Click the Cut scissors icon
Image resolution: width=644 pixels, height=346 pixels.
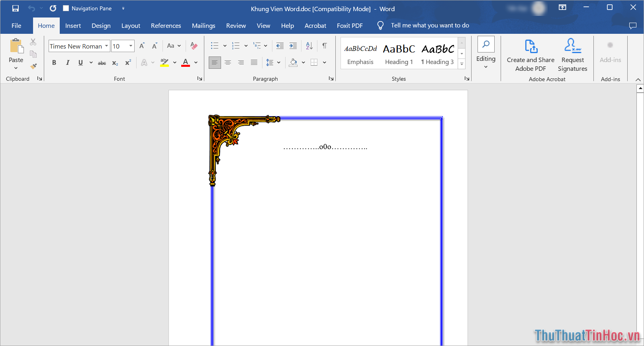(33, 42)
